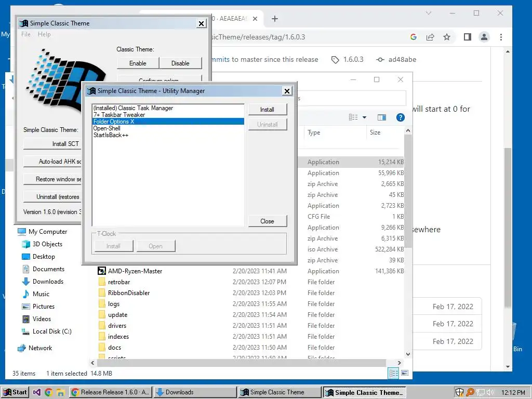The image size is (532, 399).
Task: Click Pictures icon in Explorer sidebar
Action: [x=26, y=307]
